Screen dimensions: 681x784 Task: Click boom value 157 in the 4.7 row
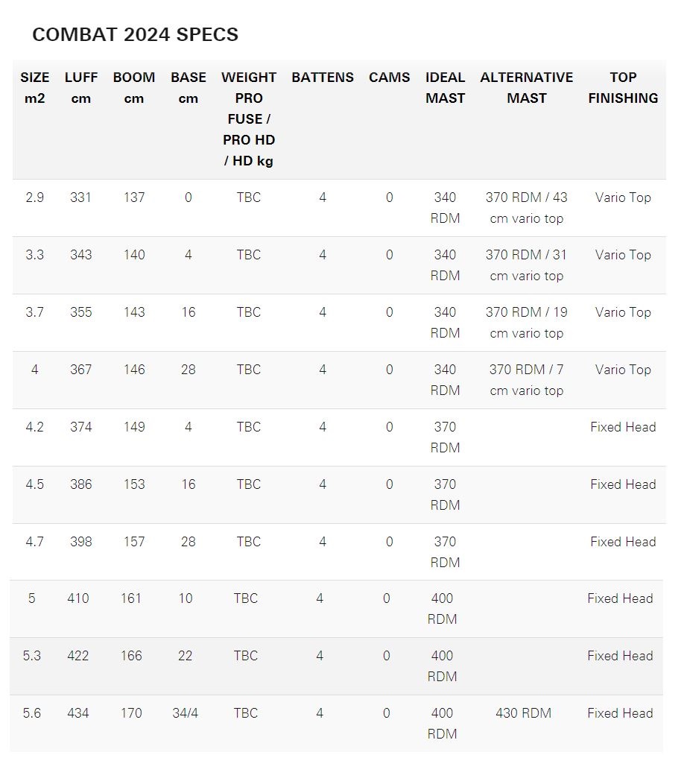[x=134, y=542]
